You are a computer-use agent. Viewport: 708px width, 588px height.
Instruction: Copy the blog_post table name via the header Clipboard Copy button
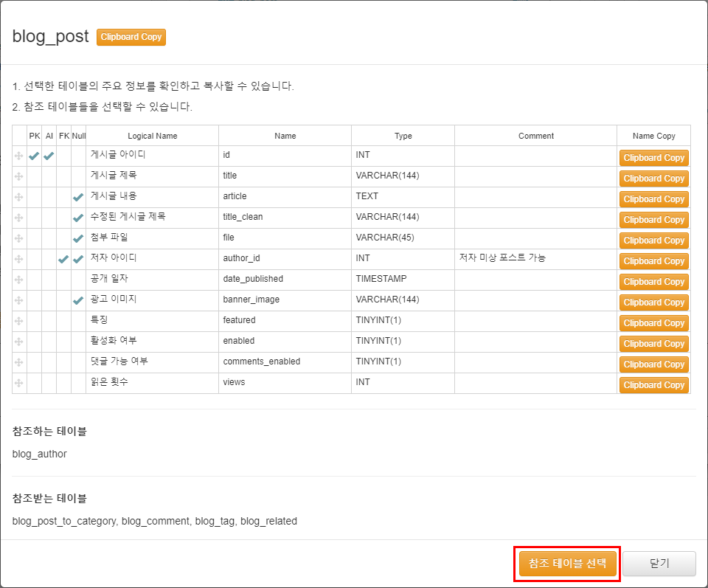(131, 37)
